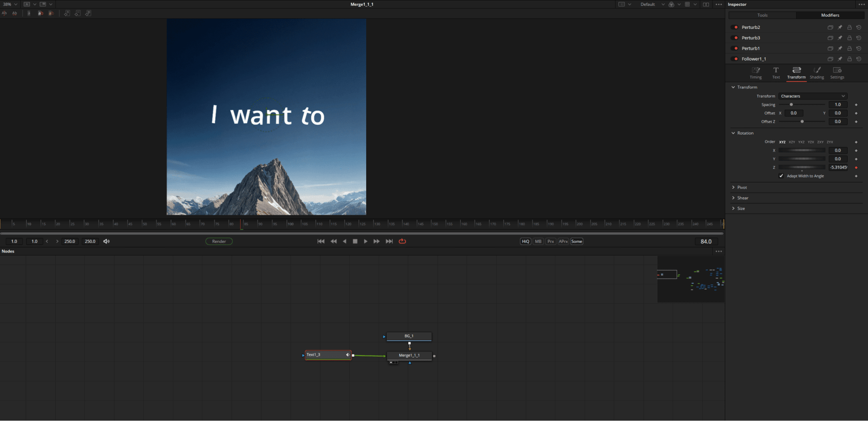Enable HiQ playback quality
The width and height of the screenshot is (868, 421).
pyautogui.click(x=525, y=241)
